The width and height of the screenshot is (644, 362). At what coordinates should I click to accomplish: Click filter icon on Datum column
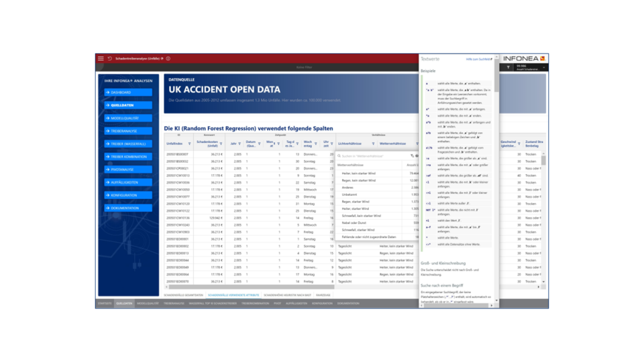tap(259, 143)
